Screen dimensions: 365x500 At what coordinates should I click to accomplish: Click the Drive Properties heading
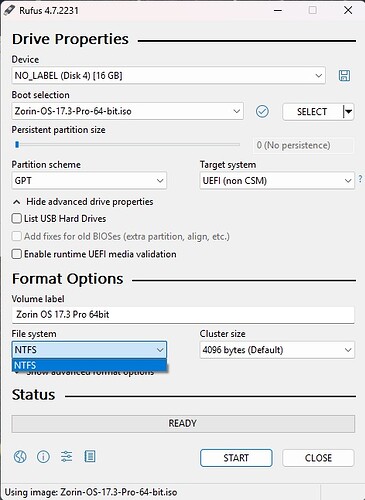point(70,39)
